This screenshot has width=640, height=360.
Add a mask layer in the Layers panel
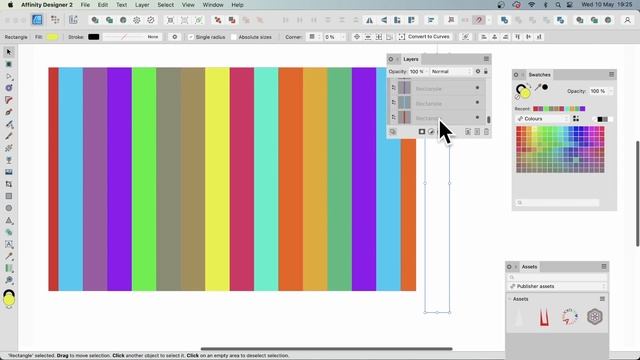click(x=422, y=131)
